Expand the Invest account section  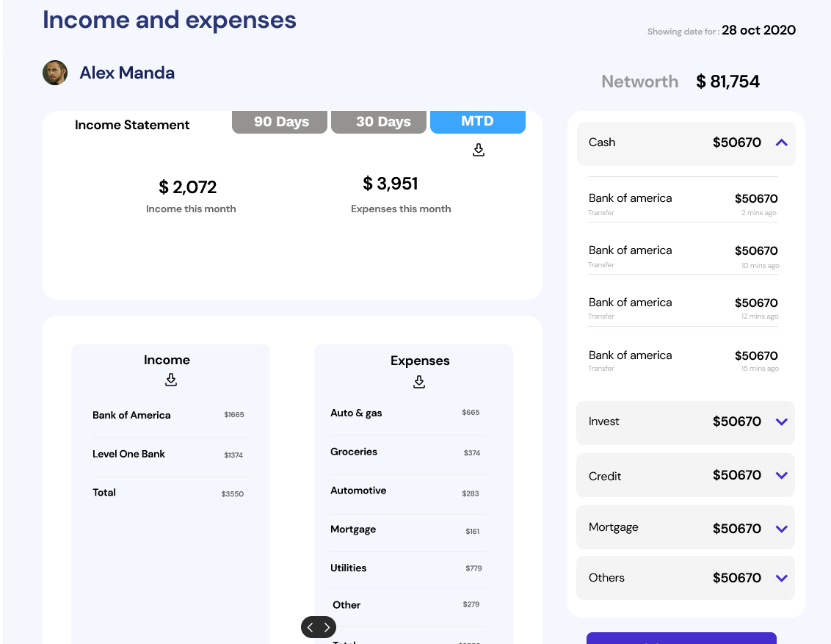782,423
